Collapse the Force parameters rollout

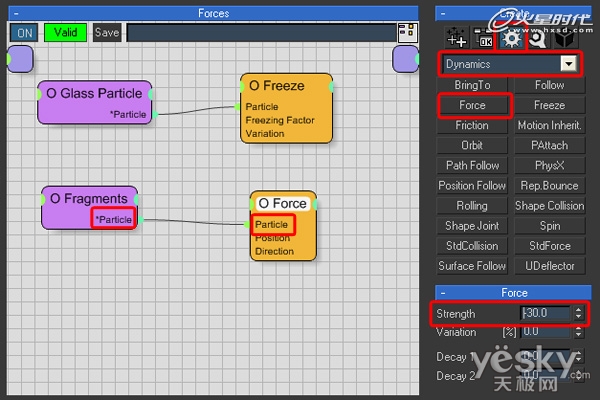pyautogui.click(x=443, y=293)
